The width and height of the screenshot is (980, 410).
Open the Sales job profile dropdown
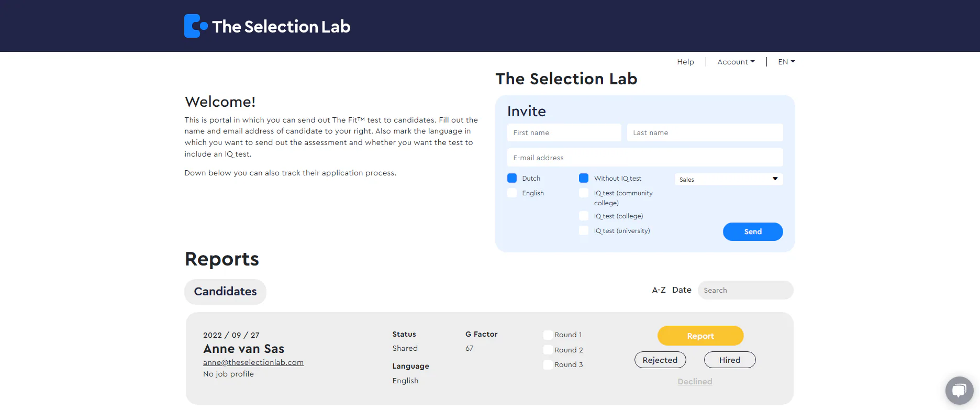coord(728,179)
